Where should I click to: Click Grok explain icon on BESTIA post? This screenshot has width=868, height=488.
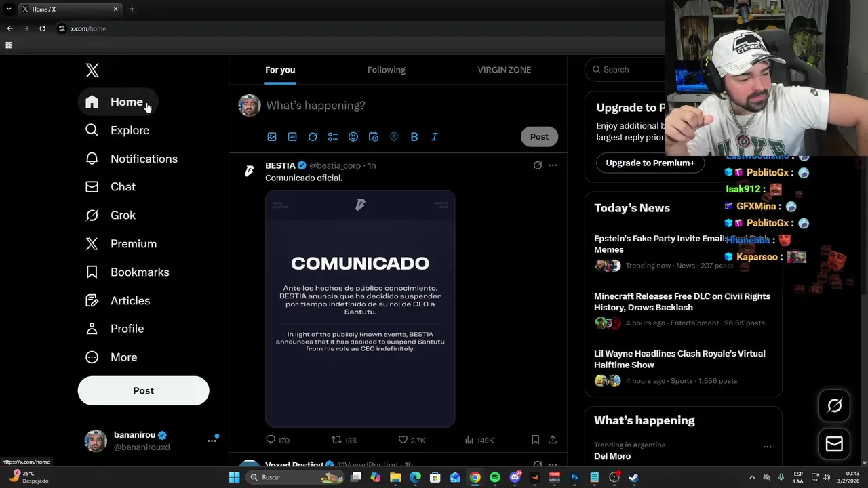(538, 165)
